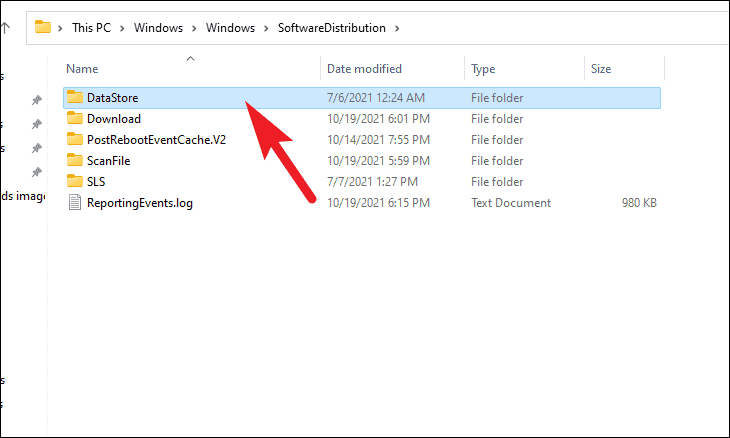Image resolution: width=730 pixels, height=438 pixels.
Task: Select the DataStore folder name
Action: pos(113,98)
